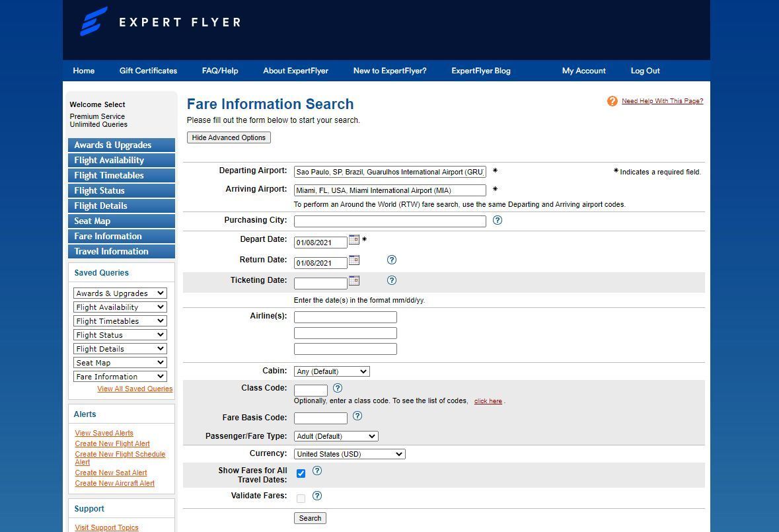Open Flight Timetables sidebar section
The height and width of the screenshot is (532, 779).
click(121, 175)
